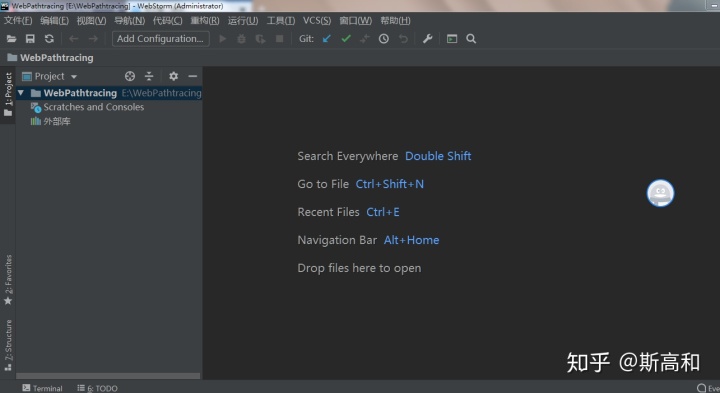720x393 pixels.
Task: Click WebPathtracing in navigation bar
Action: 51,58
